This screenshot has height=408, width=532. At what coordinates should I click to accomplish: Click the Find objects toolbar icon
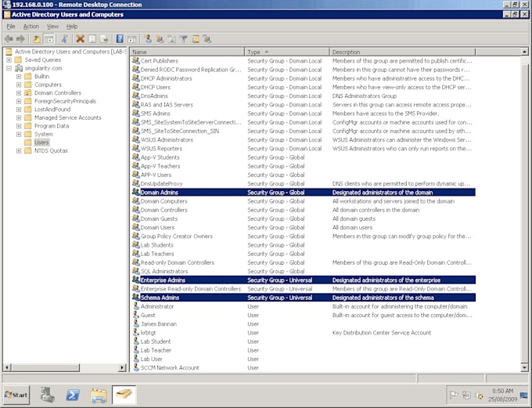(196, 39)
